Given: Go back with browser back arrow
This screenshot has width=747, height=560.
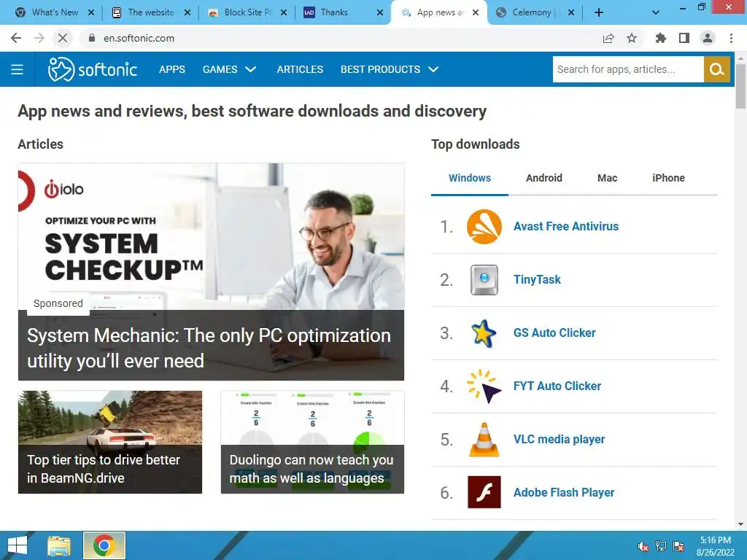Looking at the screenshot, I should coord(16,38).
